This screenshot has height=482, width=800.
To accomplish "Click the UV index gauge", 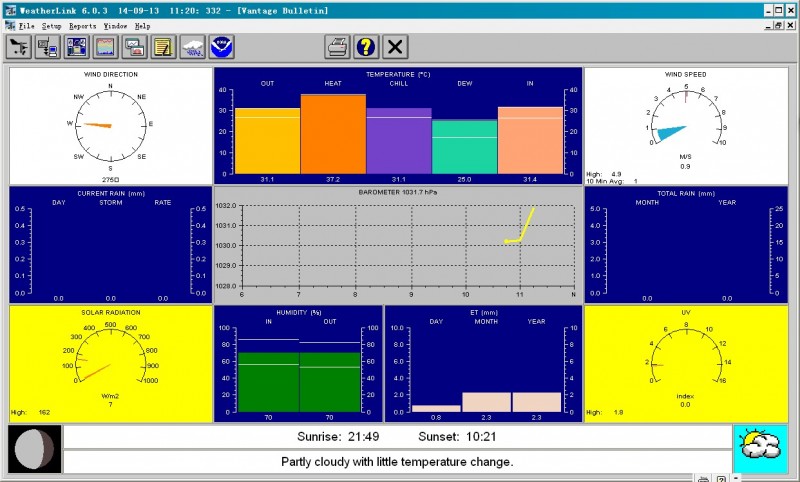I will click(x=686, y=357).
